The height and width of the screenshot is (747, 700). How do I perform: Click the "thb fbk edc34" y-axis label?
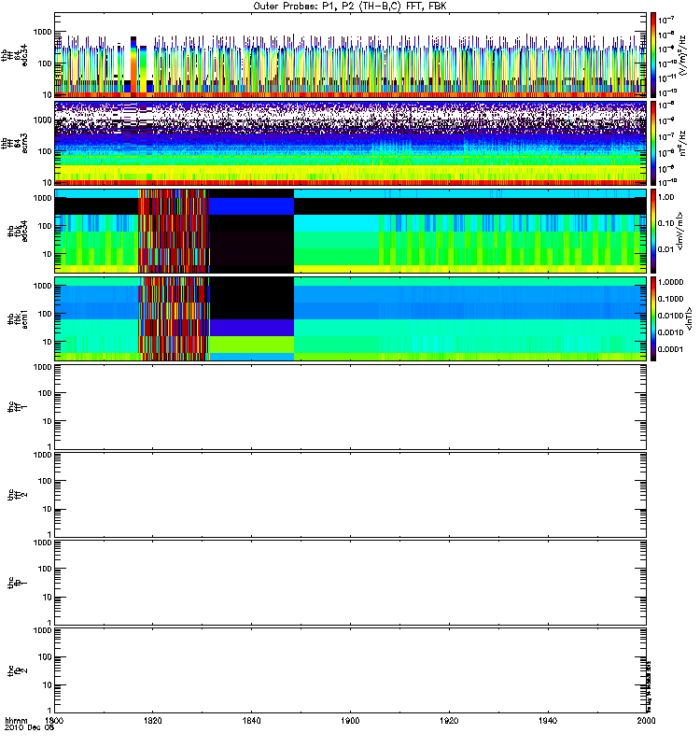coord(17,231)
